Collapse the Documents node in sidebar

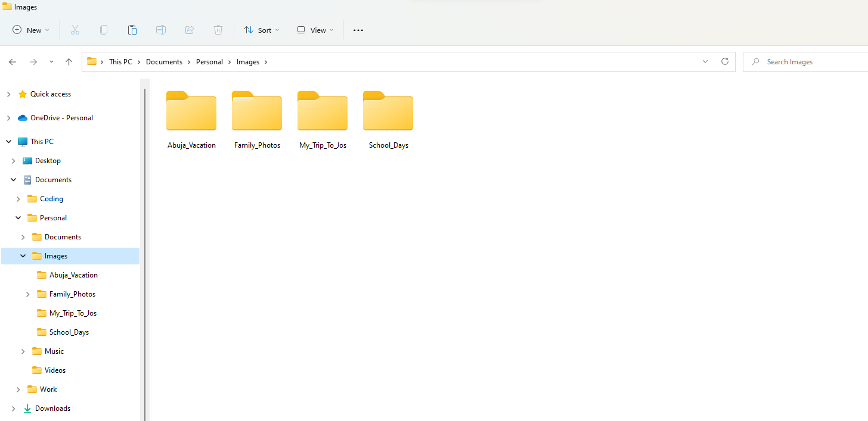tap(14, 180)
